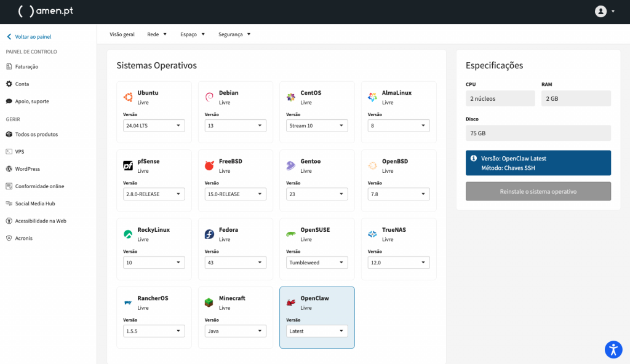The height and width of the screenshot is (364, 630).
Task: Switch to Visão geral tab
Action: [x=122, y=34]
